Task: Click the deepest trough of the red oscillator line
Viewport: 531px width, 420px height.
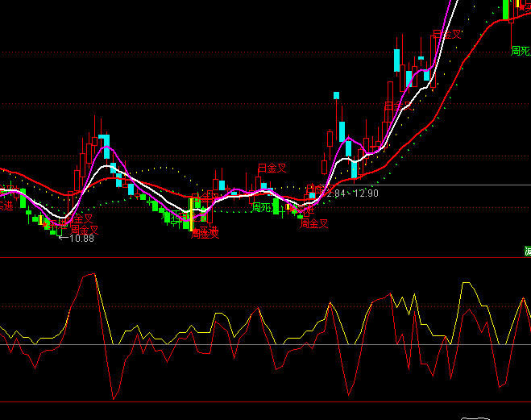Action: coord(113,399)
